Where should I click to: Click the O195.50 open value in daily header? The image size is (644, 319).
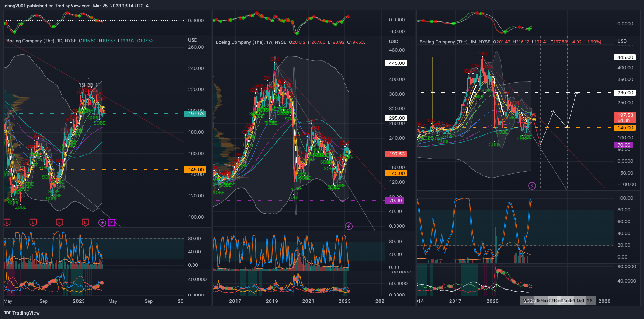(88, 41)
